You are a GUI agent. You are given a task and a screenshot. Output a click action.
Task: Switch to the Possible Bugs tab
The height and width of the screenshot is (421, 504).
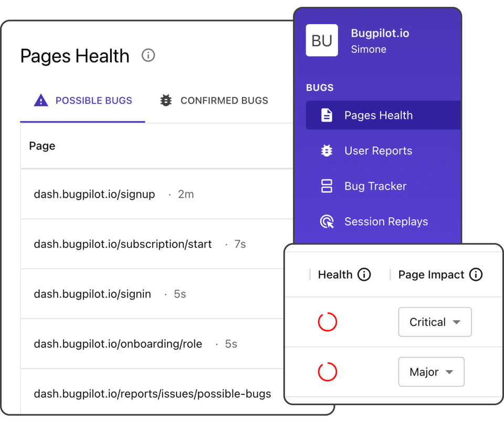82,100
